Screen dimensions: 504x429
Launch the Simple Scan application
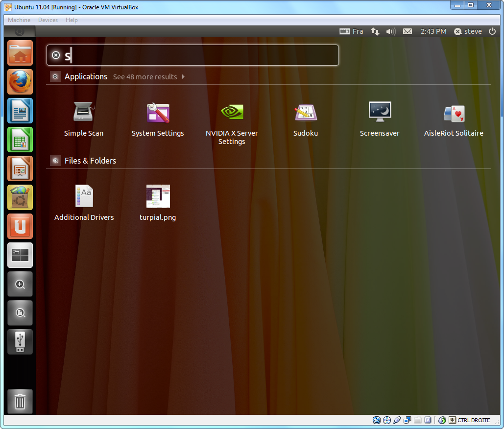tap(84, 119)
